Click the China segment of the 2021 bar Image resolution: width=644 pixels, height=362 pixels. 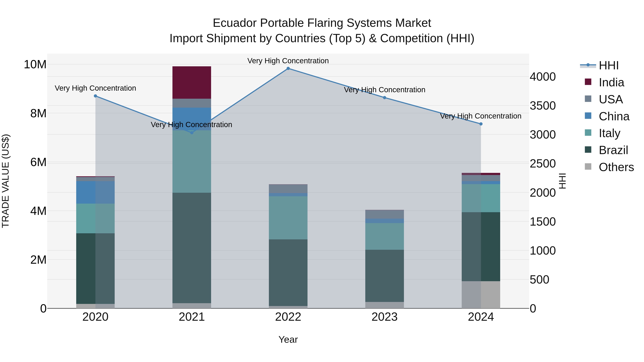[x=192, y=119]
